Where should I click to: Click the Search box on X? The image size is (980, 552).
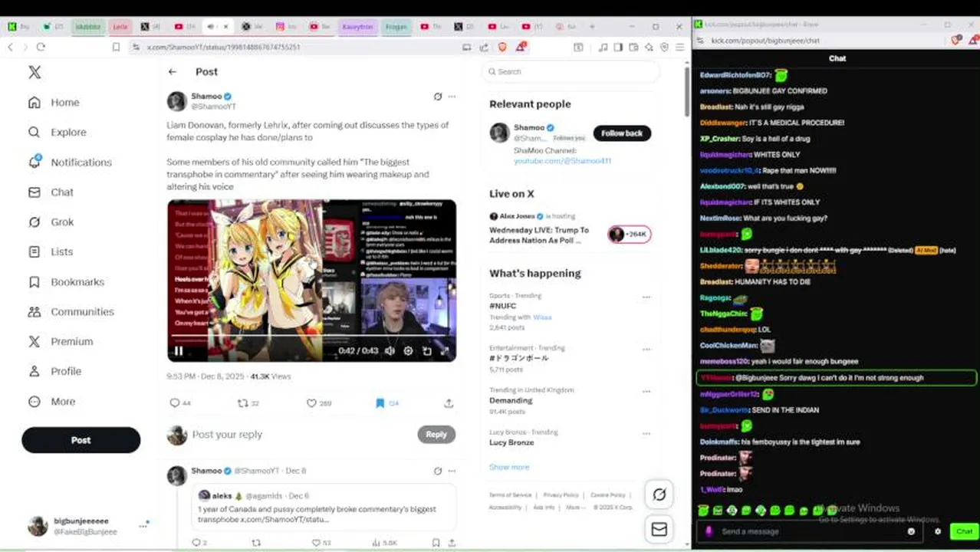click(x=571, y=71)
